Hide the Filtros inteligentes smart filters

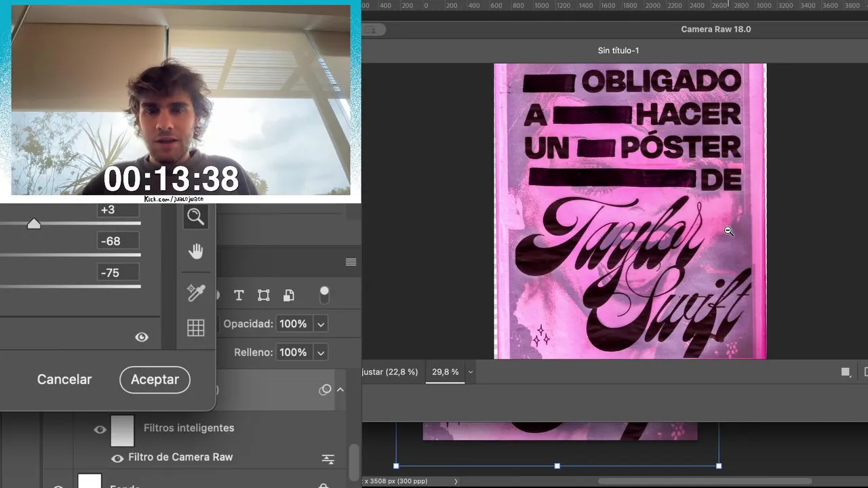[x=100, y=430]
